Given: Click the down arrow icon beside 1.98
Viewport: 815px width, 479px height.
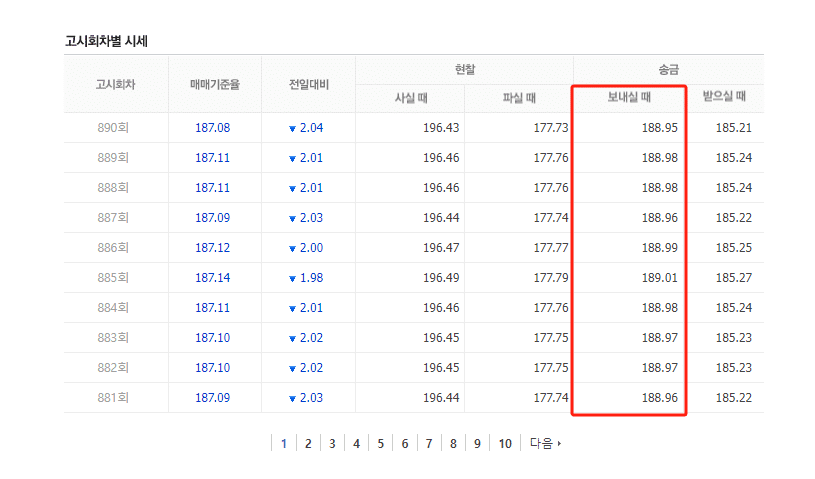Looking at the screenshot, I should (293, 279).
